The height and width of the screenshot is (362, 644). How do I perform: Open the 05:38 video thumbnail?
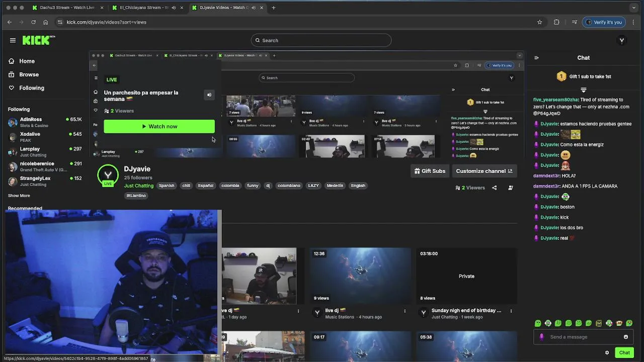[x=466, y=346]
